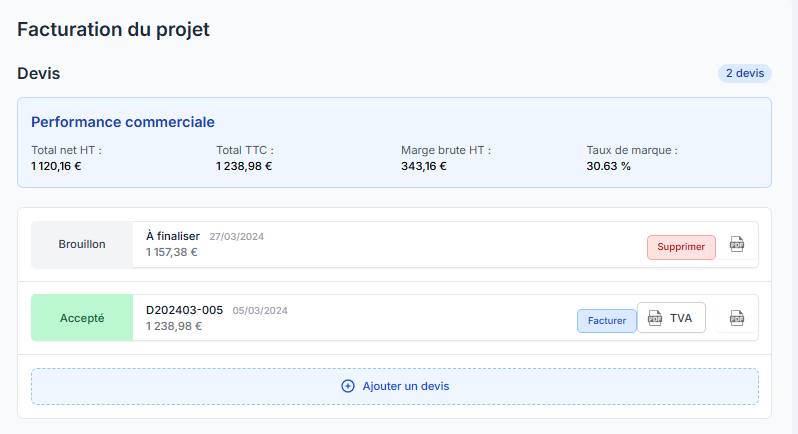This screenshot has height=434, width=798.
Task: Click the plus icon in Ajouter un devis
Action: tap(348, 386)
